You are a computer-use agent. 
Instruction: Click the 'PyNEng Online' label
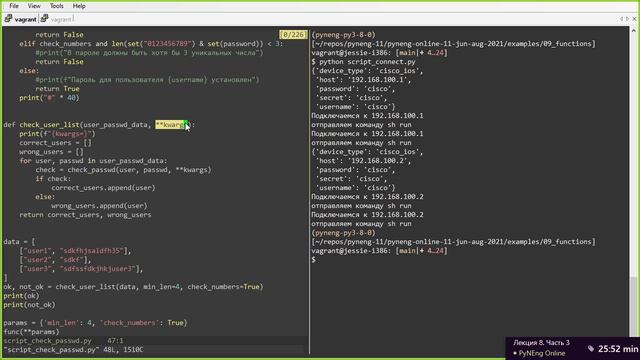[x=542, y=353]
